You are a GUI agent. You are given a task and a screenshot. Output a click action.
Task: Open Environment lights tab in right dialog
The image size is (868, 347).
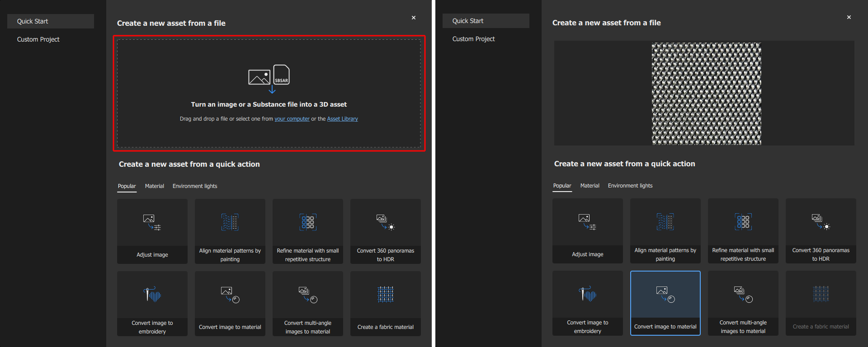click(630, 186)
